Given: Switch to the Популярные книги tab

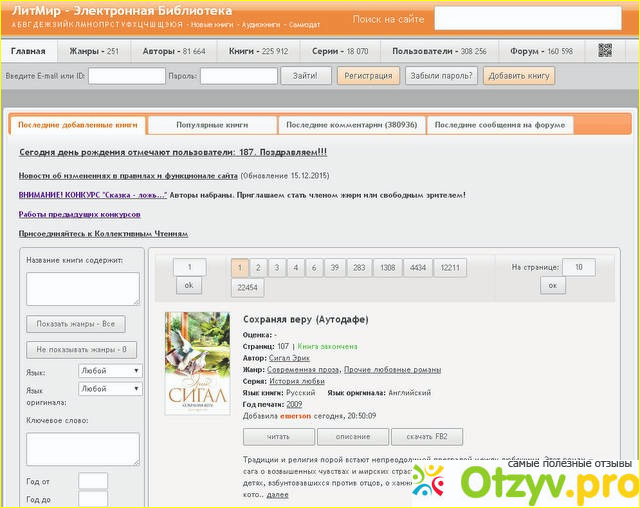Looking at the screenshot, I should [x=212, y=125].
